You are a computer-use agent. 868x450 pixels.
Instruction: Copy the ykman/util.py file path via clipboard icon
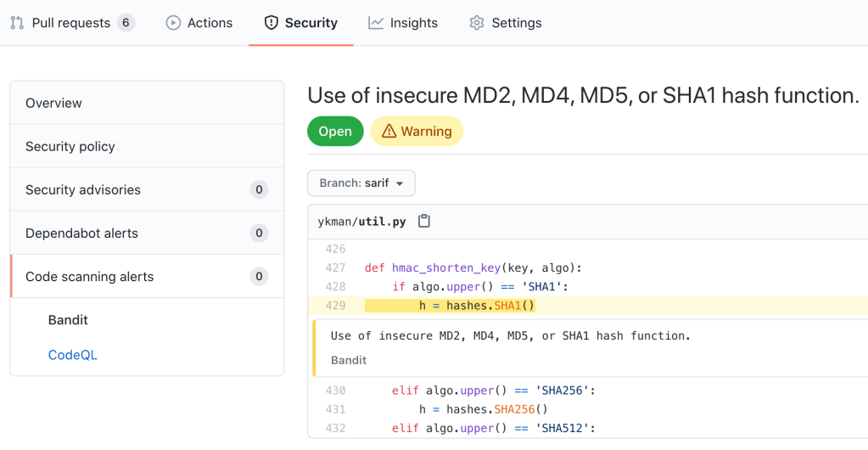click(424, 222)
